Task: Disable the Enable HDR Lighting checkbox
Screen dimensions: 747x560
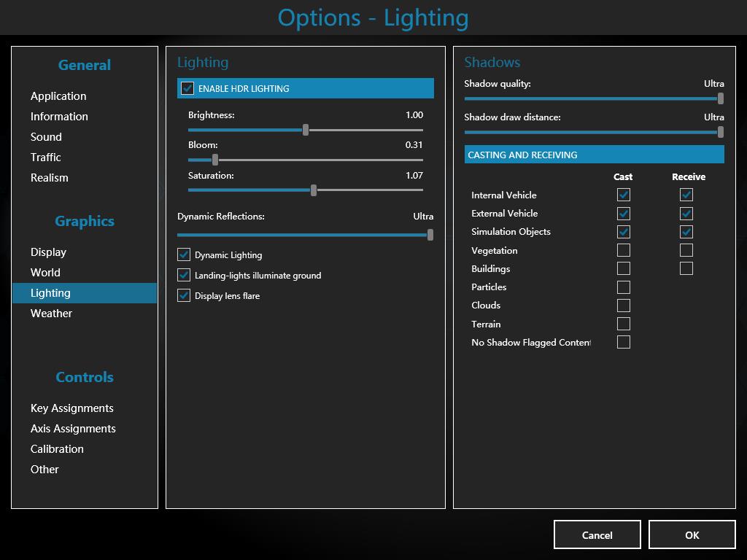Action: point(187,88)
